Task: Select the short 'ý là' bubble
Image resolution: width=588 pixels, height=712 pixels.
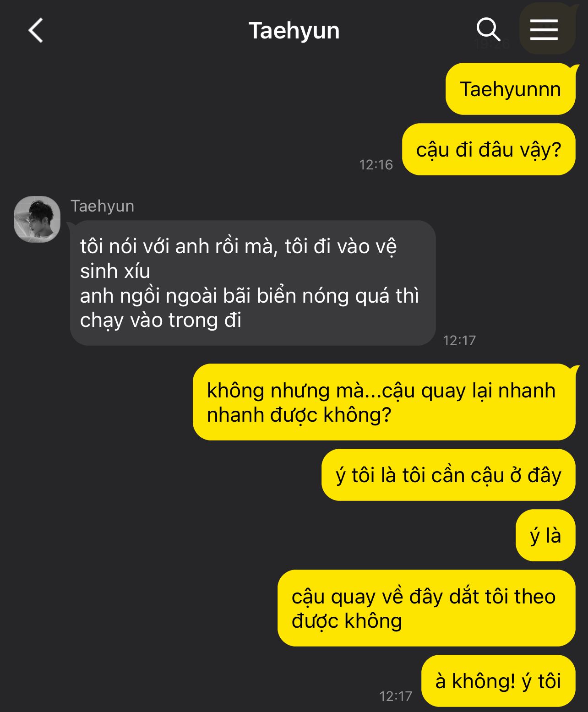Action: [x=545, y=535]
